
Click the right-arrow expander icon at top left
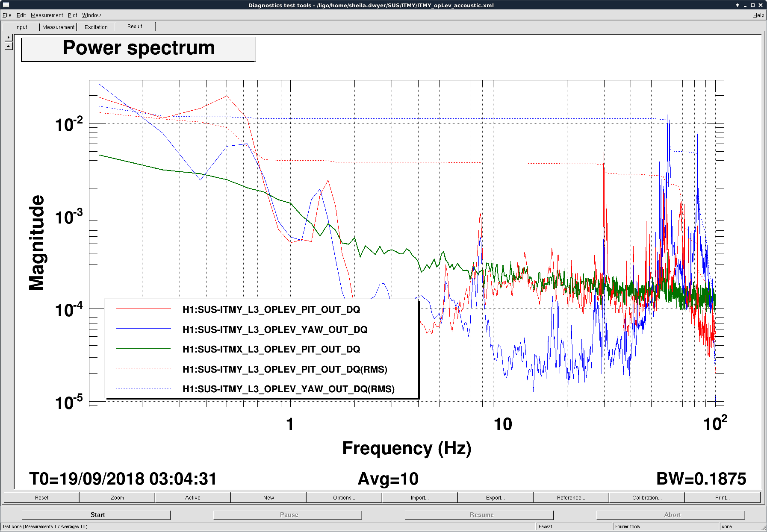point(9,38)
